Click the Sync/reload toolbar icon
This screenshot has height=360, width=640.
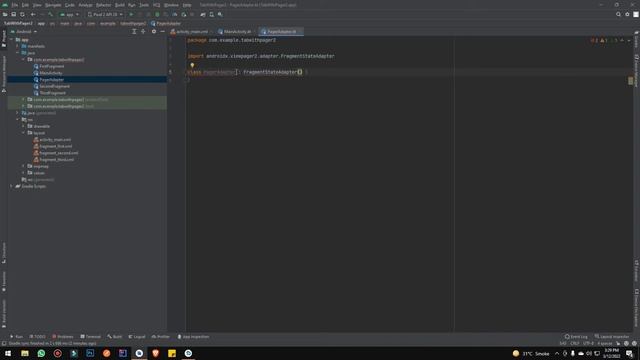point(22,14)
